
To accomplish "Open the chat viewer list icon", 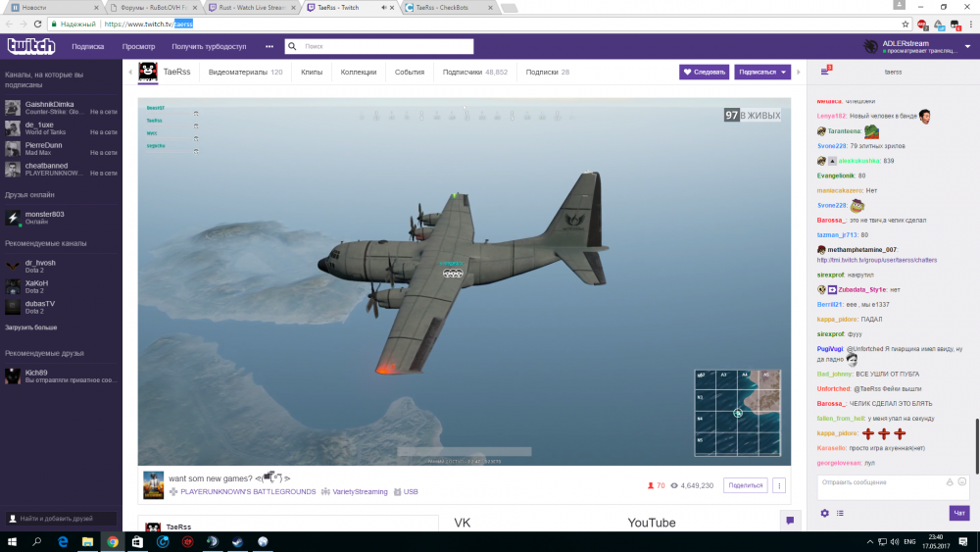I will [840, 513].
